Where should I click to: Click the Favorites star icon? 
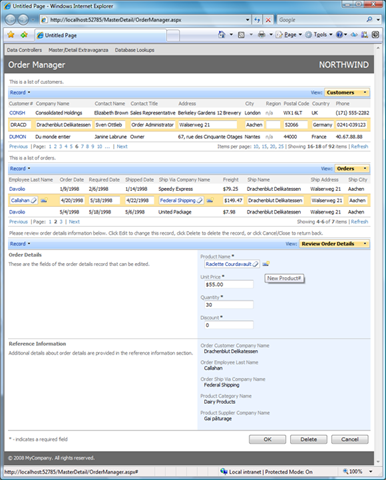11,35
